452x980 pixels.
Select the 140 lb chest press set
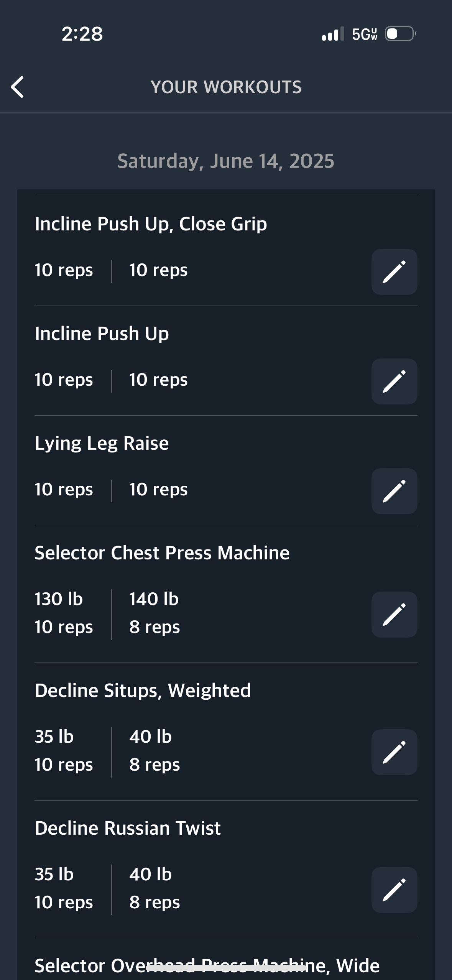[x=154, y=599]
